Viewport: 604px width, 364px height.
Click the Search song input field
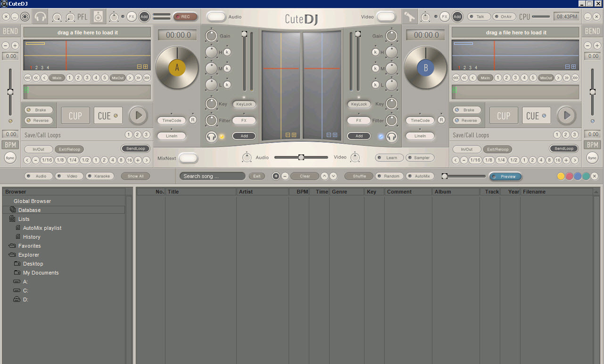point(212,176)
